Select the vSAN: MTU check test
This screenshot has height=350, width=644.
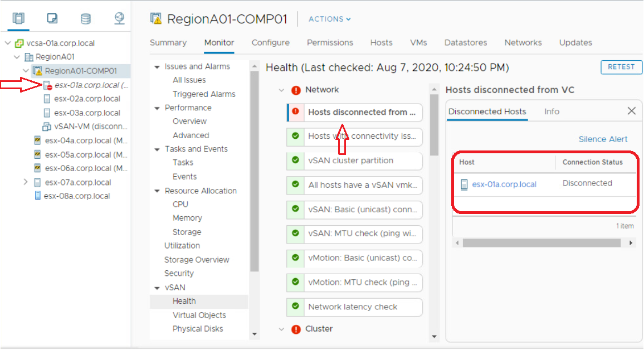[354, 234]
